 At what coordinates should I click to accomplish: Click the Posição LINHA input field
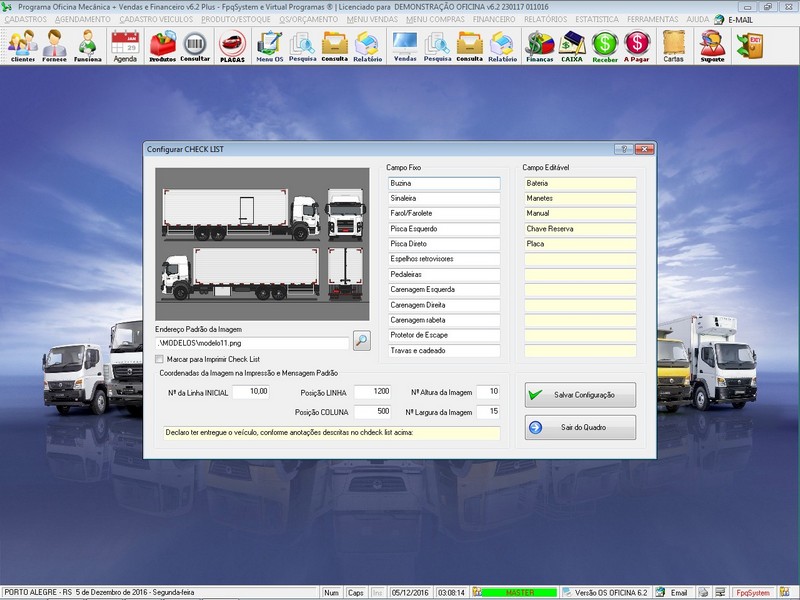tap(368, 391)
